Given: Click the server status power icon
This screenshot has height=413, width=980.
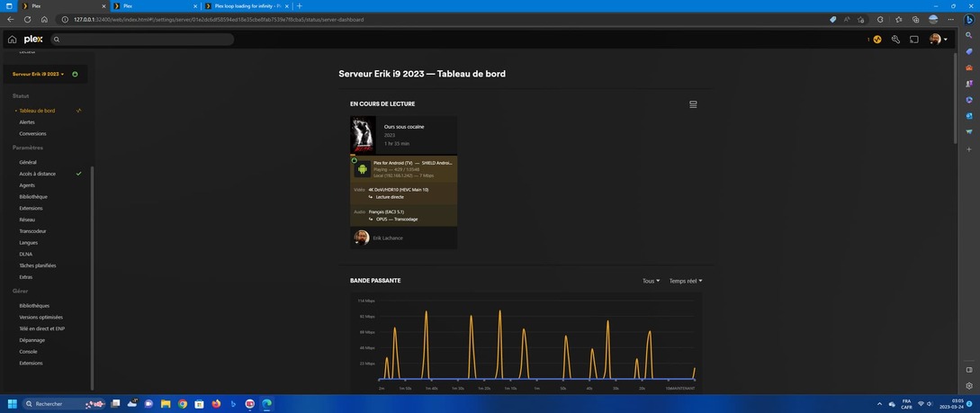Looking at the screenshot, I should 75,74.
